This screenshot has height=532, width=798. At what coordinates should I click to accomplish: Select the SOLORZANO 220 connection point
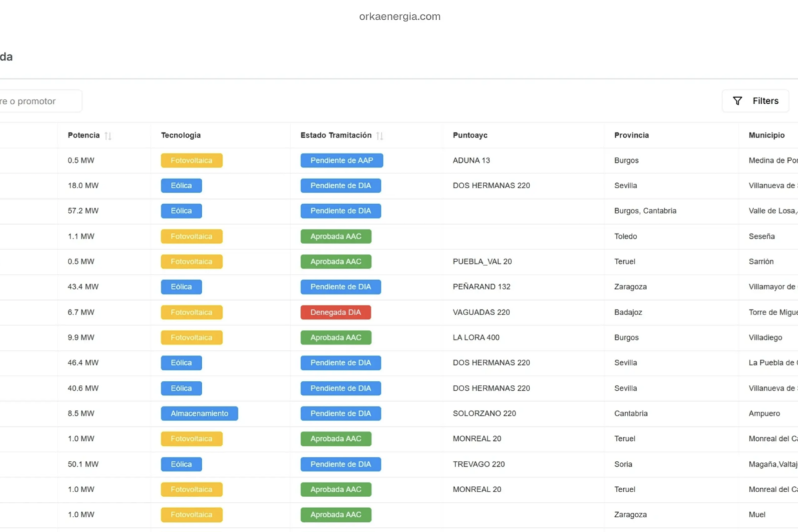click(484, 413)
